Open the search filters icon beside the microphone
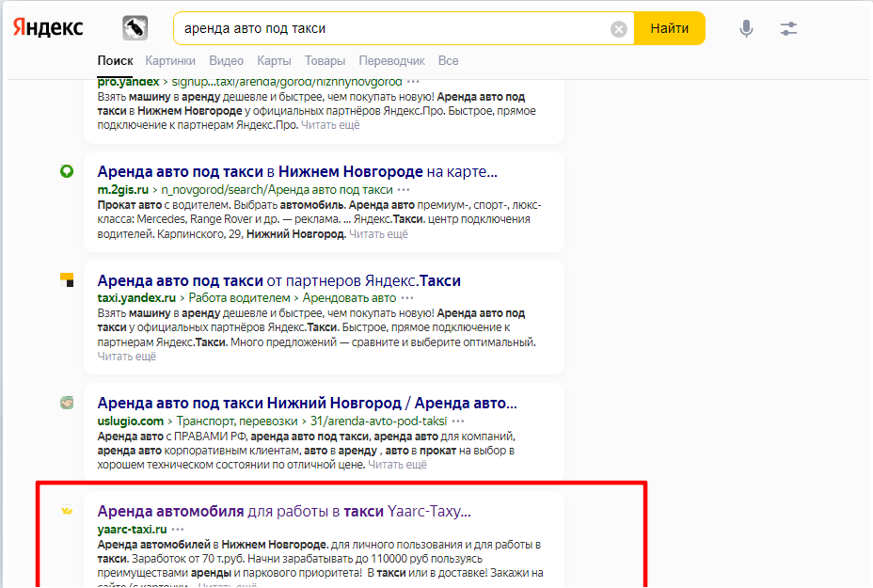The width and height of the screenshot is (873, 588). [x=788, y=28]
